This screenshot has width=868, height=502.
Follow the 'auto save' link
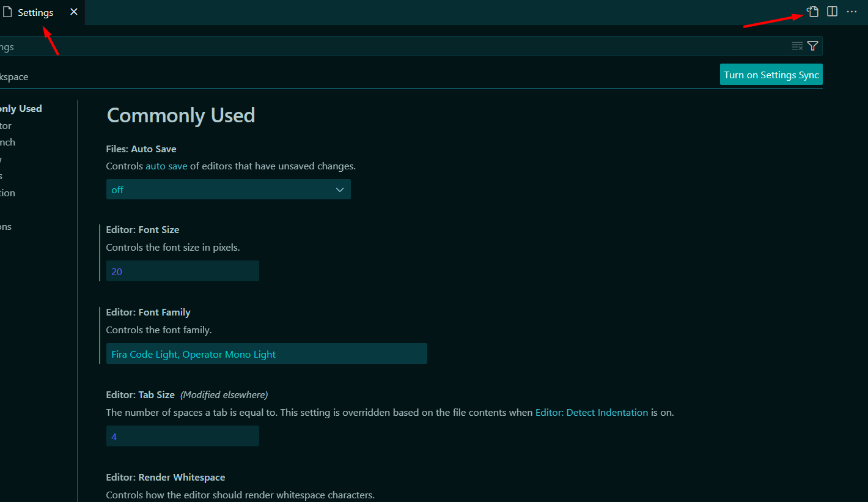(x=166, y=166)
